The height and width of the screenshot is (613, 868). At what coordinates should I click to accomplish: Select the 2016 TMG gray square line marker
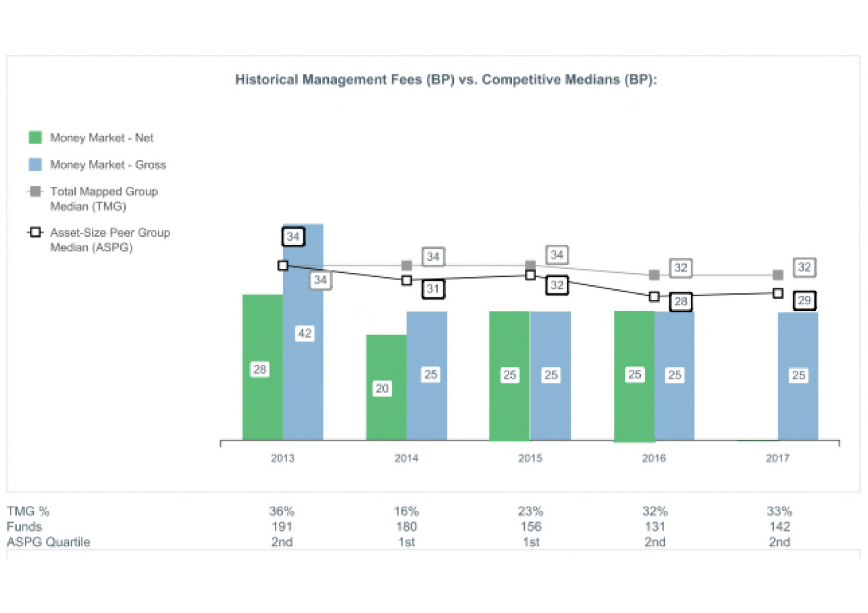coord(654,275)
